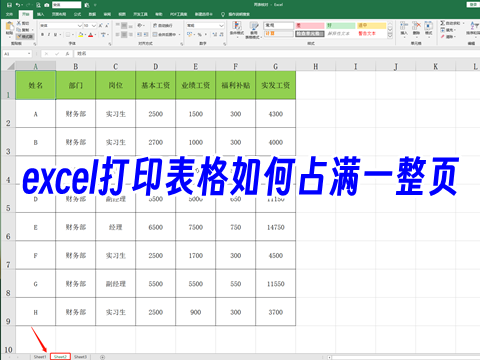This screenshot has height=360, width=480.
Task: Open print preview from quick access toolbar
Action: pyautogui.click(x=39, y=5)
